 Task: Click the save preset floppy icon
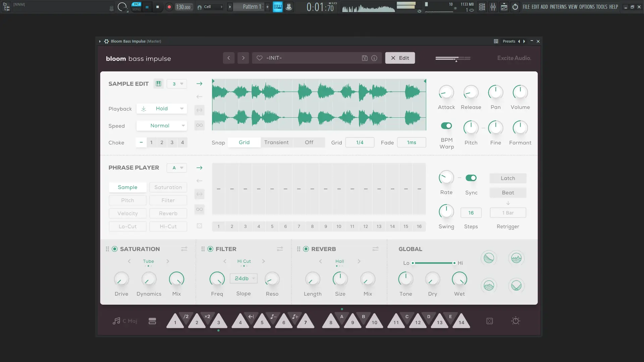pyautogui.click(x=365, y=58)
